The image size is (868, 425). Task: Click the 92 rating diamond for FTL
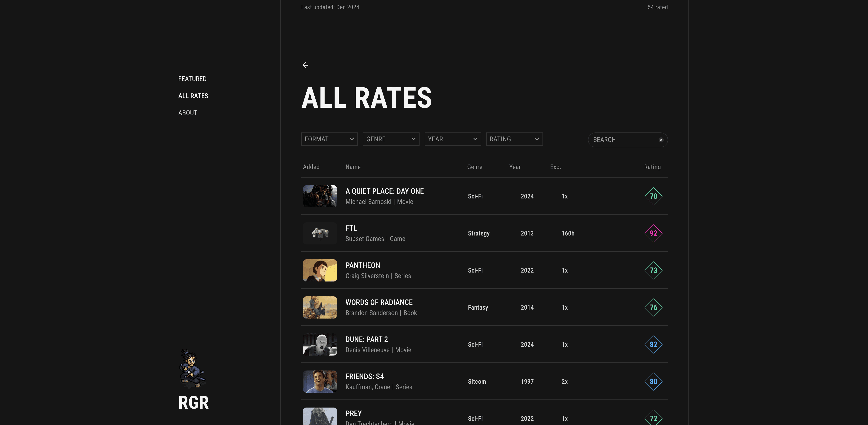[653, 233]
